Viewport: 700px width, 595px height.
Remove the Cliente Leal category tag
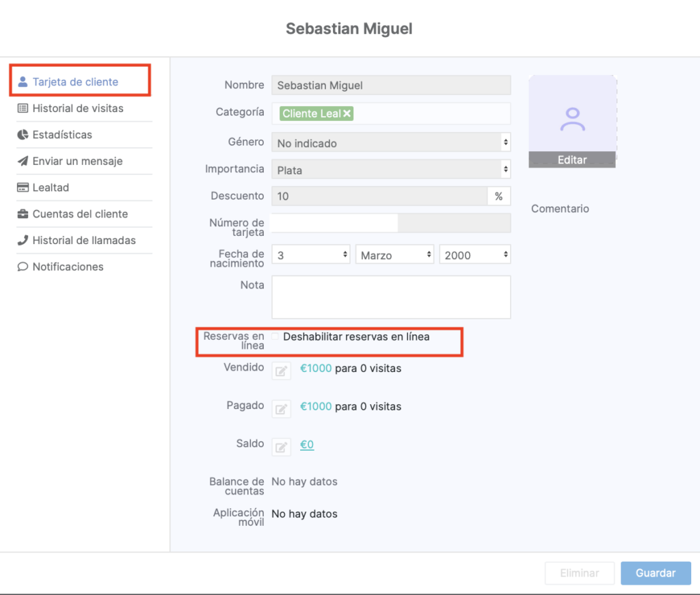point(347,114)
